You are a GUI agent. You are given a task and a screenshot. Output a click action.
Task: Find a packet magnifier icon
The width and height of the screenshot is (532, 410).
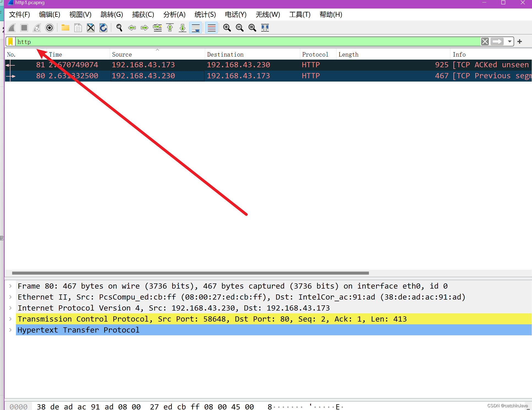point(119,28)
